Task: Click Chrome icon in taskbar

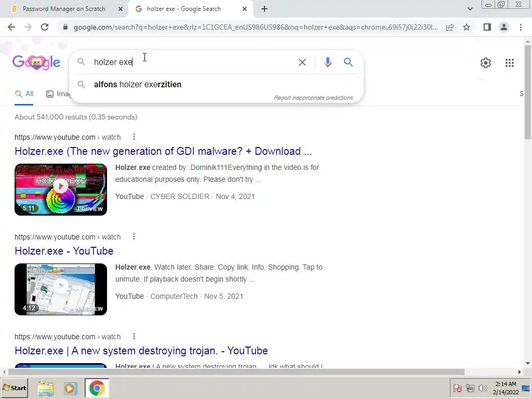Action: pyautogui.click(x=97, y=388)
